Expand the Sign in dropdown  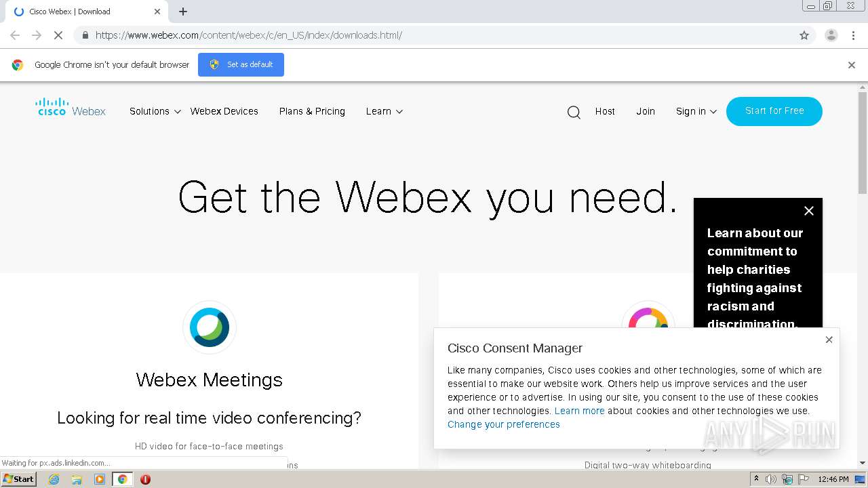pos(696,111)
